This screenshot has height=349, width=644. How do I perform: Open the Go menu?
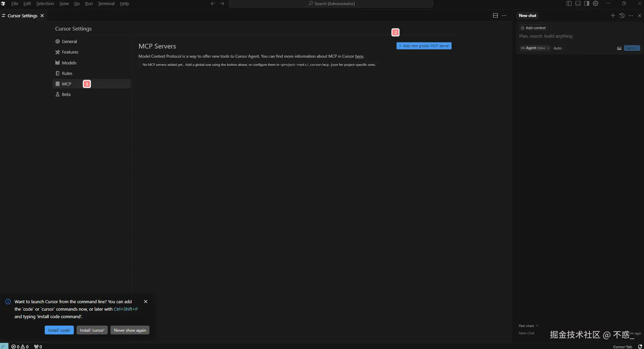pyautogui.click(x=77, y=4)
